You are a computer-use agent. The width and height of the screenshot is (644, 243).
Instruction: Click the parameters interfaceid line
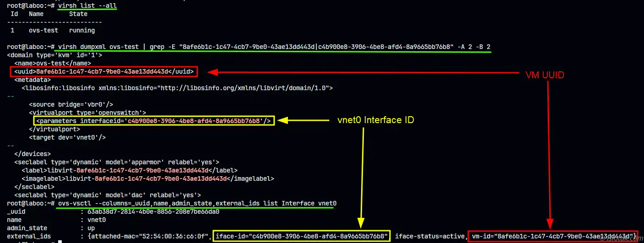[x=154, y=121]
